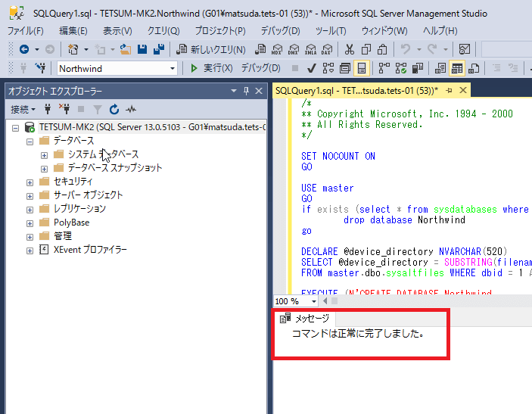The image size is (532, 414).
Task: Open the クエリ(Q) menu
Action: tap(163, 31)
